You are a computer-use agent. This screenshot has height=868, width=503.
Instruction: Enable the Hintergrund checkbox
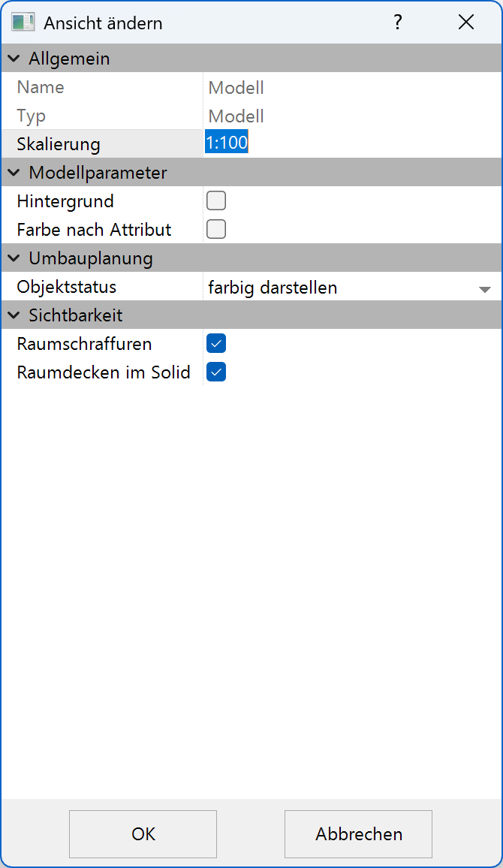click(215, 200)
